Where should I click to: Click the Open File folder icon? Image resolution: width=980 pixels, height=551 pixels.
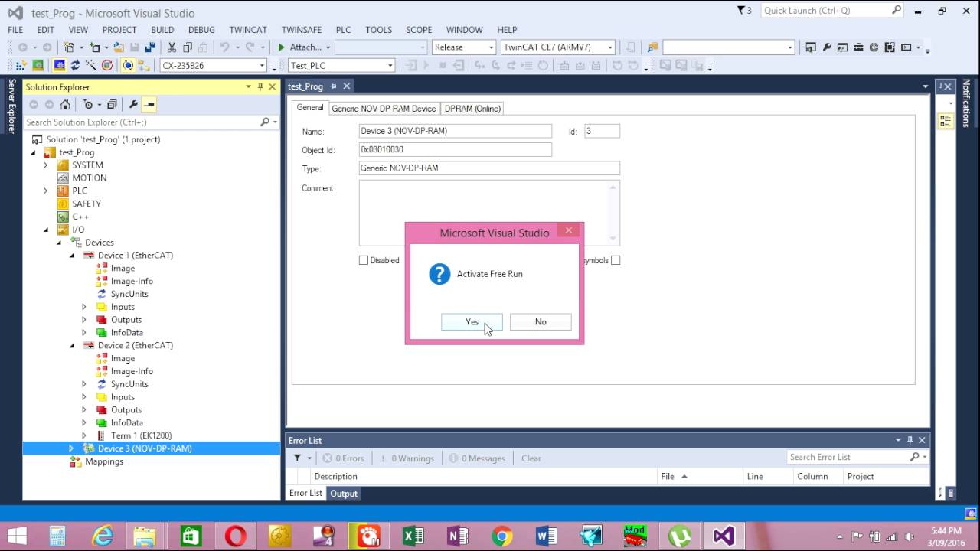pyautogui.click(x=119, y=47)
